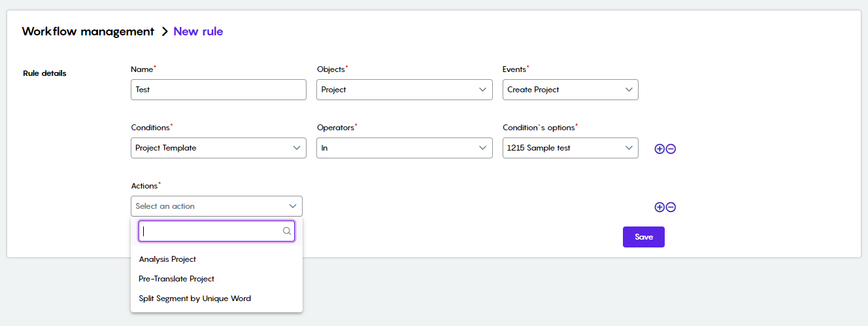Collapse the Select an action dropdown
Viewport: 868px width, 326px height.
coord(216,206)
